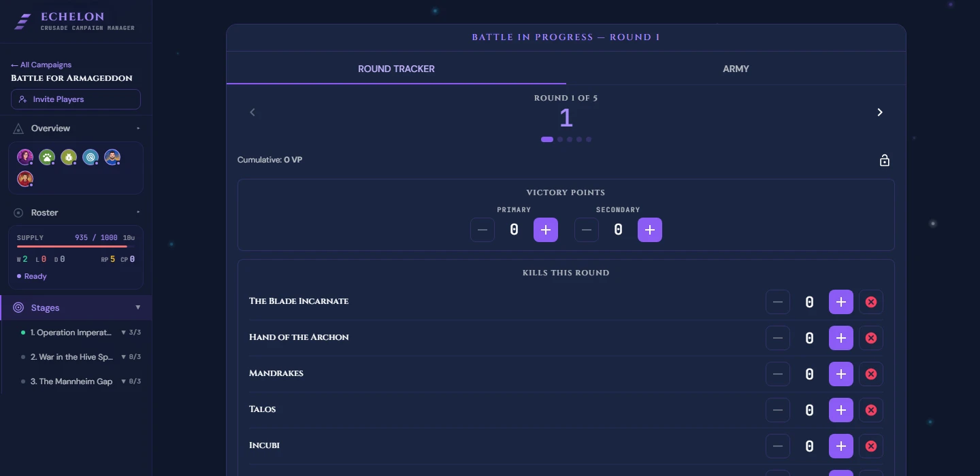Open the Overview section
This screenshot has height=476, width=980.
point(50,128)
